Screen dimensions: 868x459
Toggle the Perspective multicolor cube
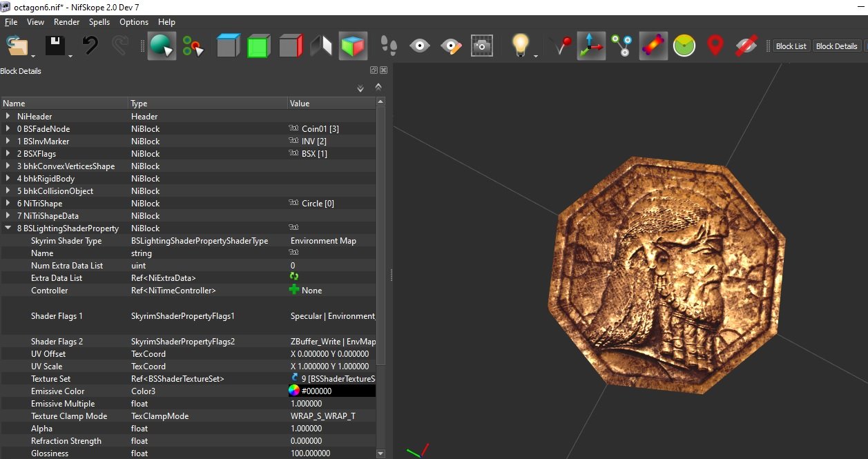(353, 46)
